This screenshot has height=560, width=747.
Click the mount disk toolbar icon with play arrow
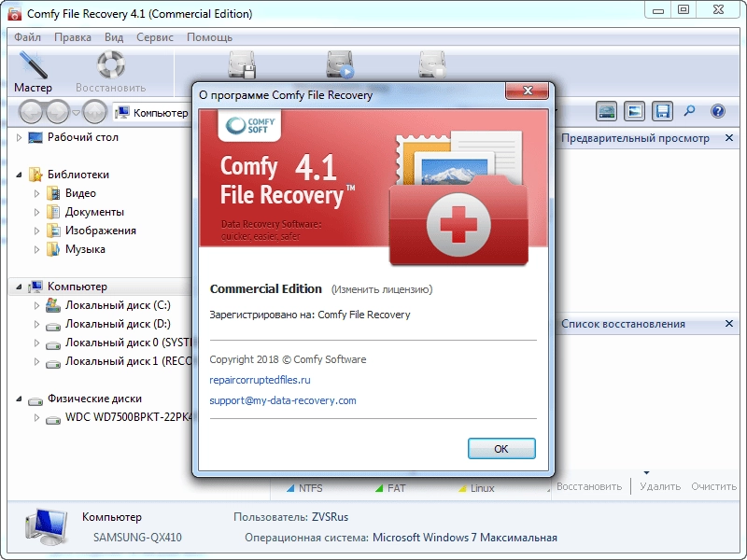pyautogui.click(x=340, y=64)
